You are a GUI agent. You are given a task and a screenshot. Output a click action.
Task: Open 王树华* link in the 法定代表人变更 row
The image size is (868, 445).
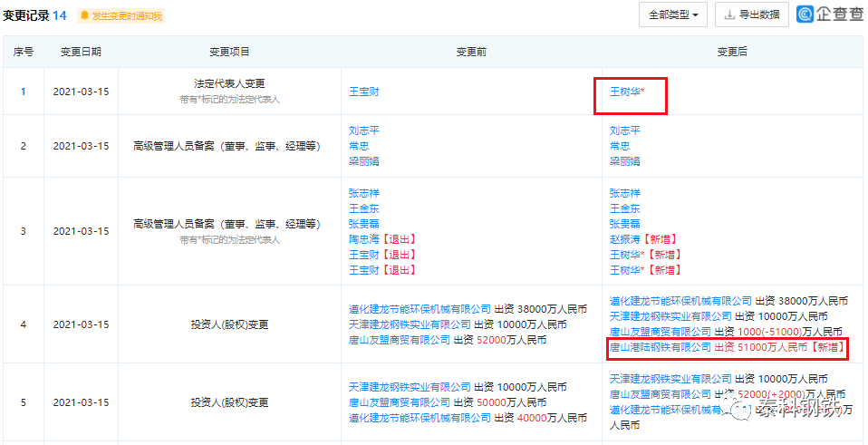[627, 92]
